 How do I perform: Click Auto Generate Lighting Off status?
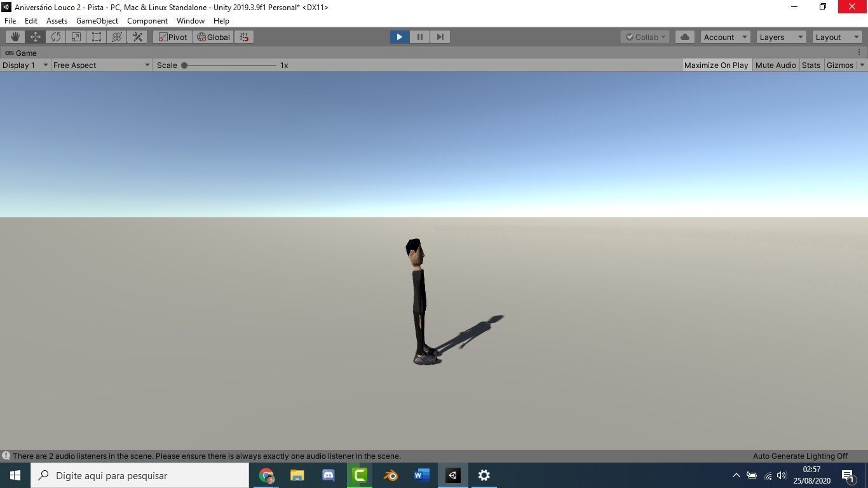coord(800,456)
